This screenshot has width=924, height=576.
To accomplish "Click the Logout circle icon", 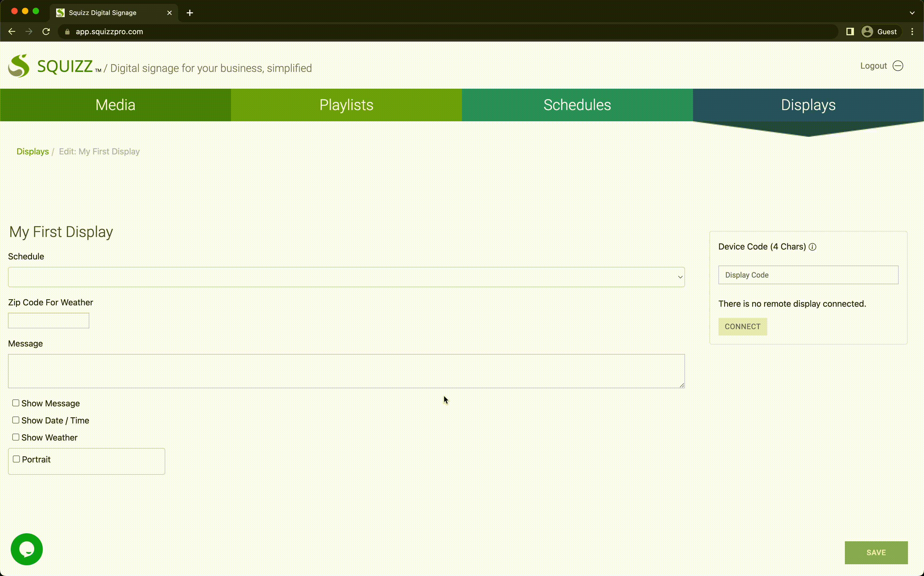I will click(x=898, y=66).
